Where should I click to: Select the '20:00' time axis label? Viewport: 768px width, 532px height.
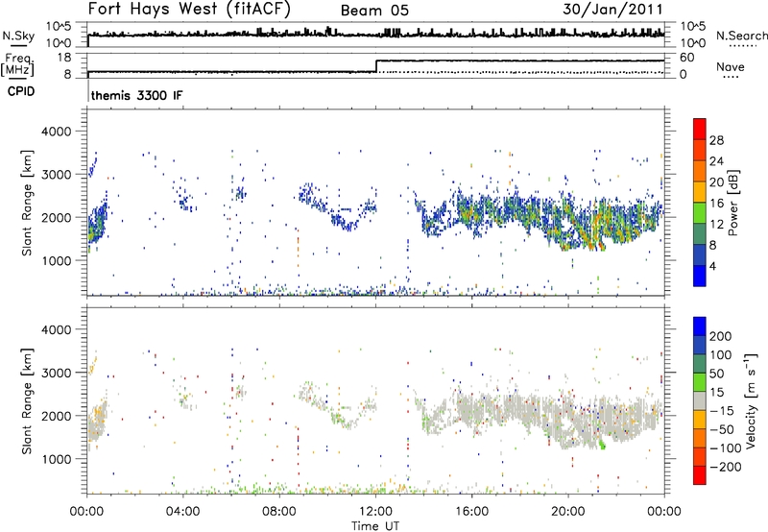(568, 512)
